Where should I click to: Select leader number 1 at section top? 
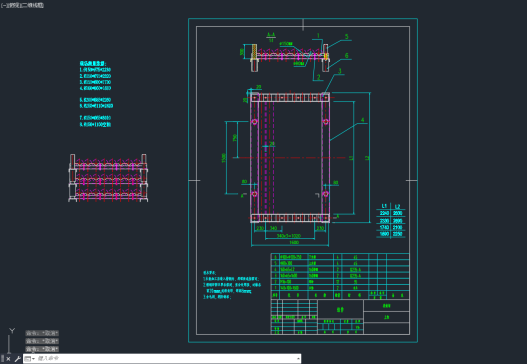point(318,36)
